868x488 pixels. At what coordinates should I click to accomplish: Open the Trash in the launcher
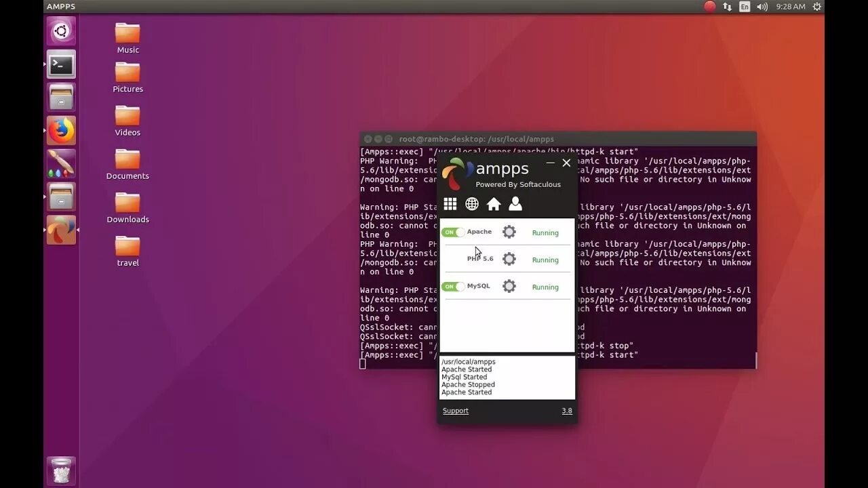[61, 470]
